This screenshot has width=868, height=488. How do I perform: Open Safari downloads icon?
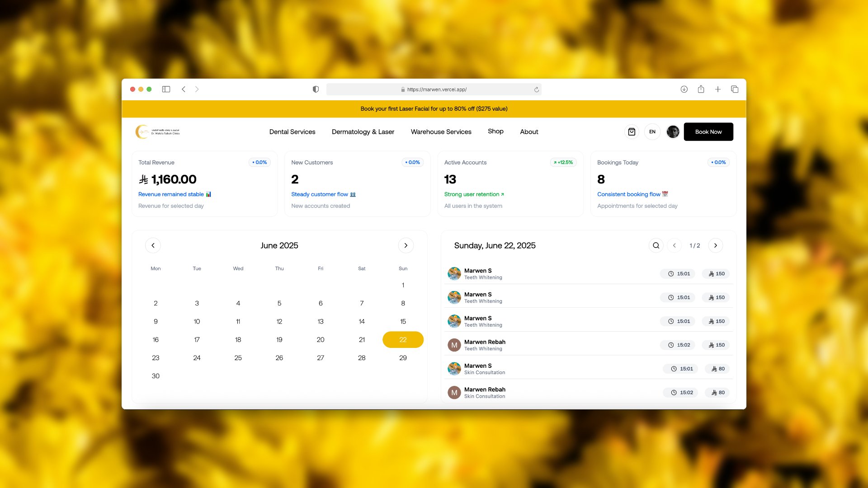[x=684, y=89]
